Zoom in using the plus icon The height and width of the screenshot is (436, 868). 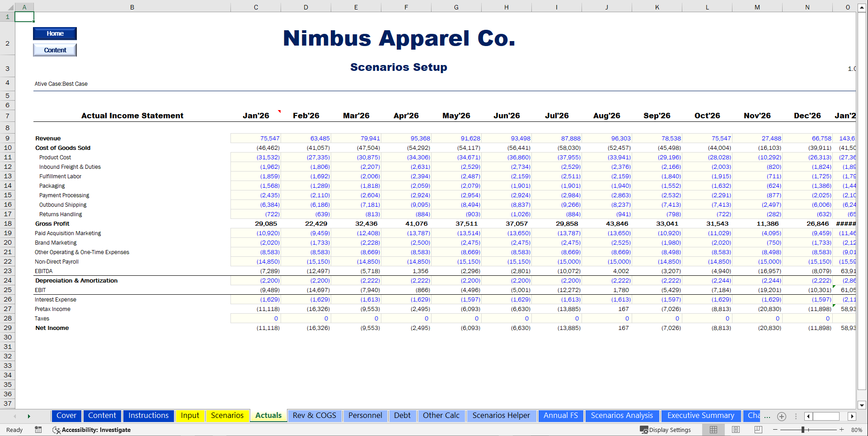(841, 430)
